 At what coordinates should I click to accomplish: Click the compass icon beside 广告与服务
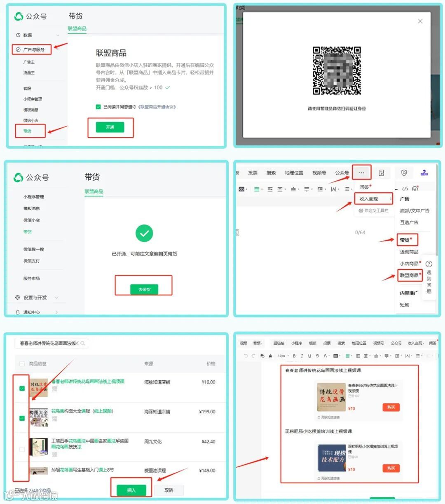click(x=18, y=49)
